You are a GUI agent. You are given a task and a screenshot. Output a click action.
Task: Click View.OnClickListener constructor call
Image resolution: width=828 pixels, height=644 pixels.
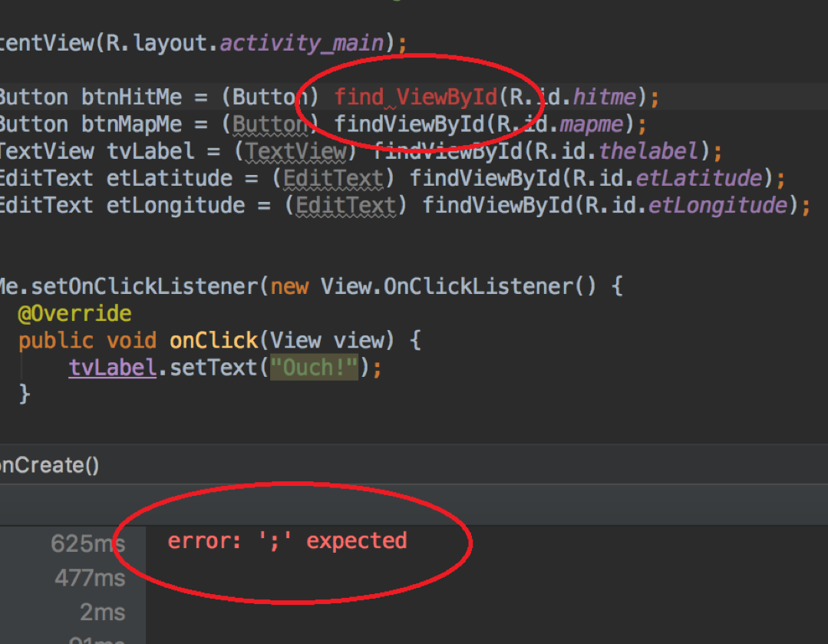pos(447,287)
